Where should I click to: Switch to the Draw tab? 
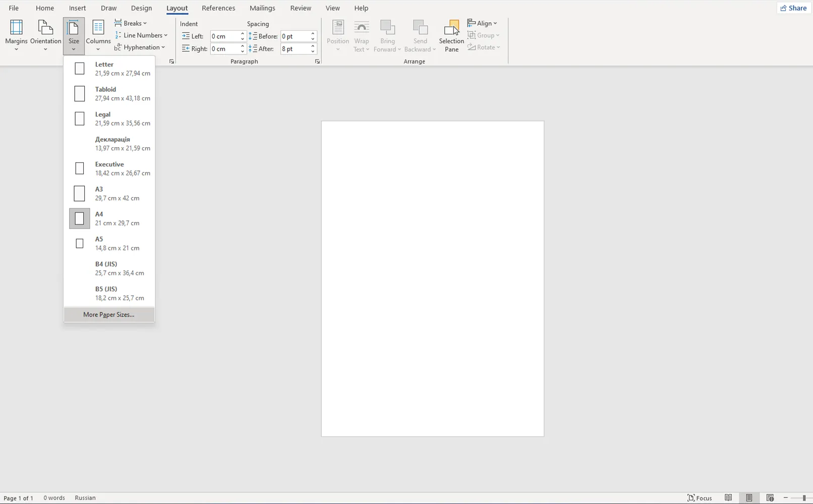(108, 8)
